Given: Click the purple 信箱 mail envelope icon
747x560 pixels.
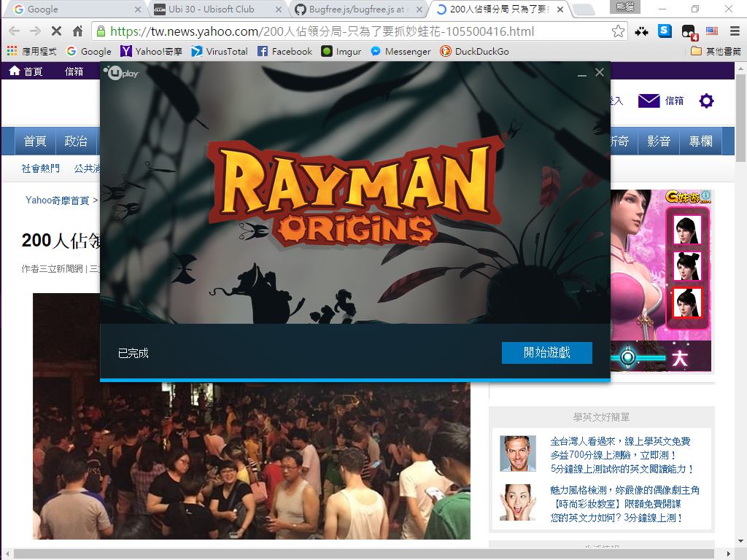Looking at the screenshot, I should tap(649, 101).
